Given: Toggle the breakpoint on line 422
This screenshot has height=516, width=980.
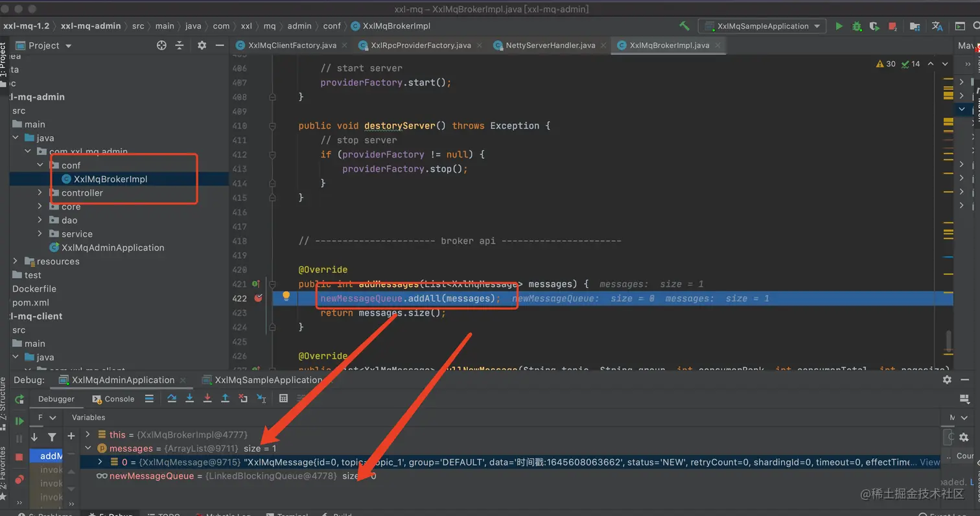Looking at the screenshot, I should pos(259,298).
